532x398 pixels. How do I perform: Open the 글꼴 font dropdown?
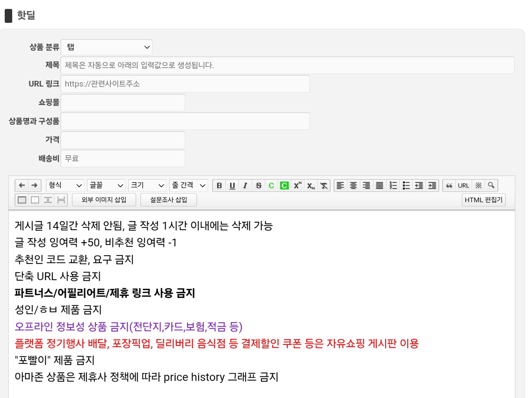click(x=106, y=185)
